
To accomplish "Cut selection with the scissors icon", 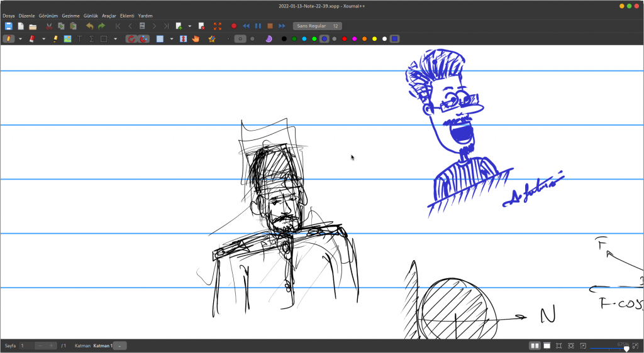I will 49,26.
